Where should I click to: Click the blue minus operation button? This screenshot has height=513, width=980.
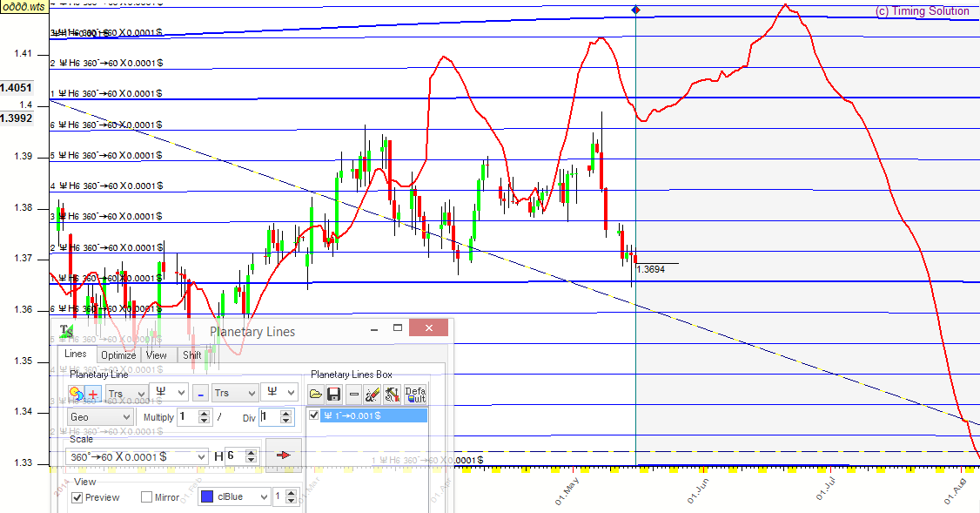(x=200, y=394)
